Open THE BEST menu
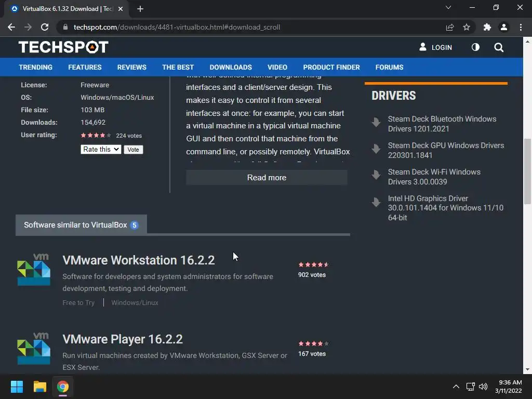Screen dimensions: 532x399 (178, 67)
